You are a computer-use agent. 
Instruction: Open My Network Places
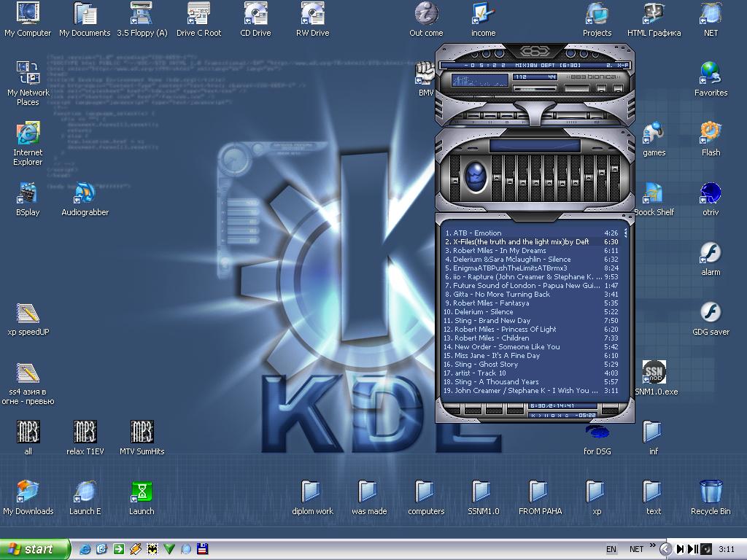pyautogui.click(x=28, y=83)
